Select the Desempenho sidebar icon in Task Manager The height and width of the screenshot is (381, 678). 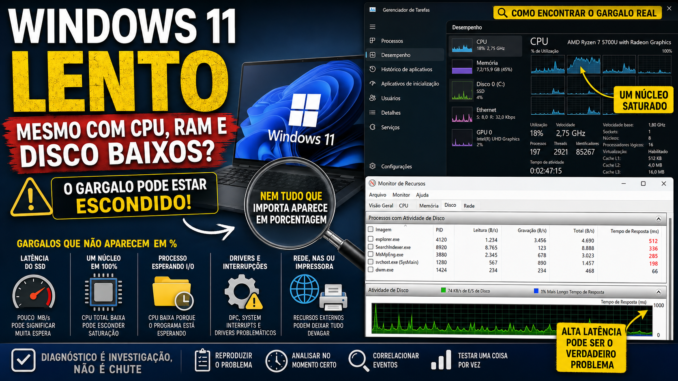click(372, 55)
